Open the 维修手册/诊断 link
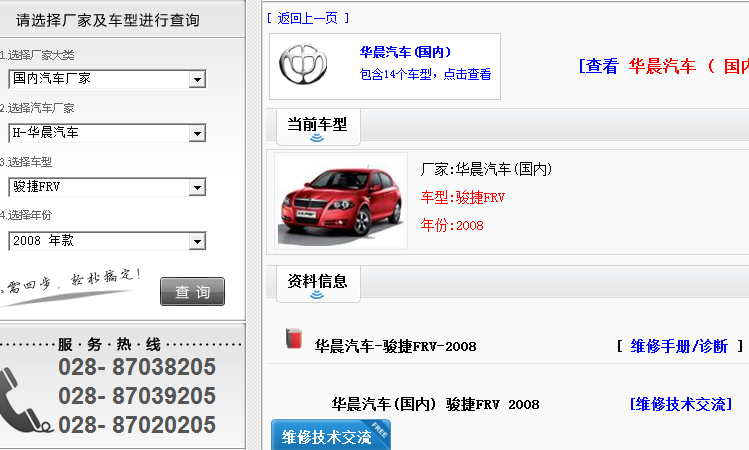749x450 pixels. [679, 346]
